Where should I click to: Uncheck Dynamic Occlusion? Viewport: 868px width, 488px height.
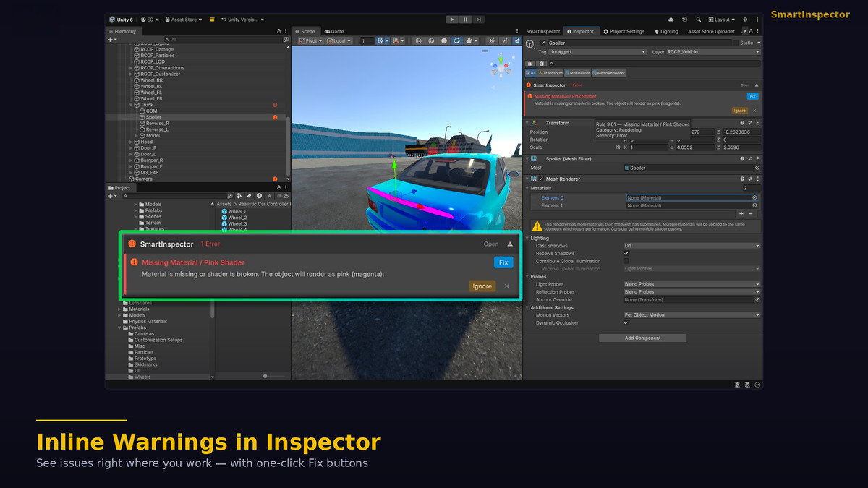tap(626, 322)
